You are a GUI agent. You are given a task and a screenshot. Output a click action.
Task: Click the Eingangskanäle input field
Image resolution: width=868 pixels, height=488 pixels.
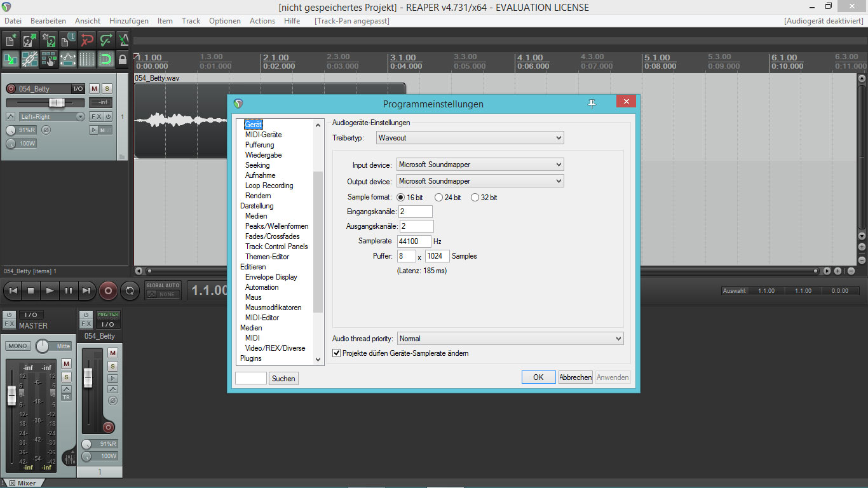(416, 212)
